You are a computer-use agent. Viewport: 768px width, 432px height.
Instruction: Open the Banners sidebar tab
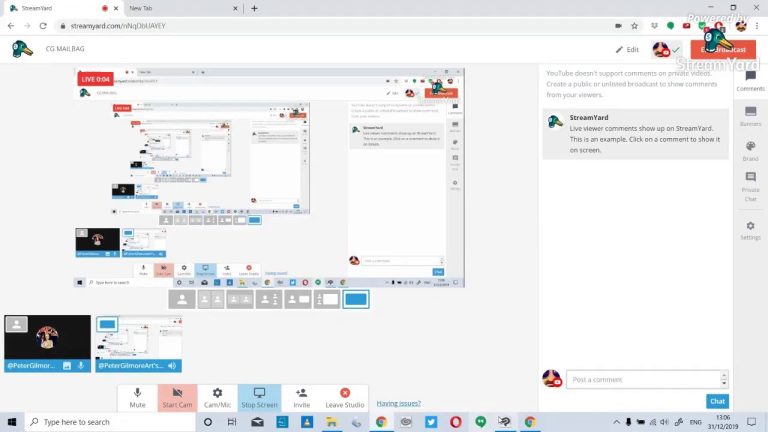750,117
